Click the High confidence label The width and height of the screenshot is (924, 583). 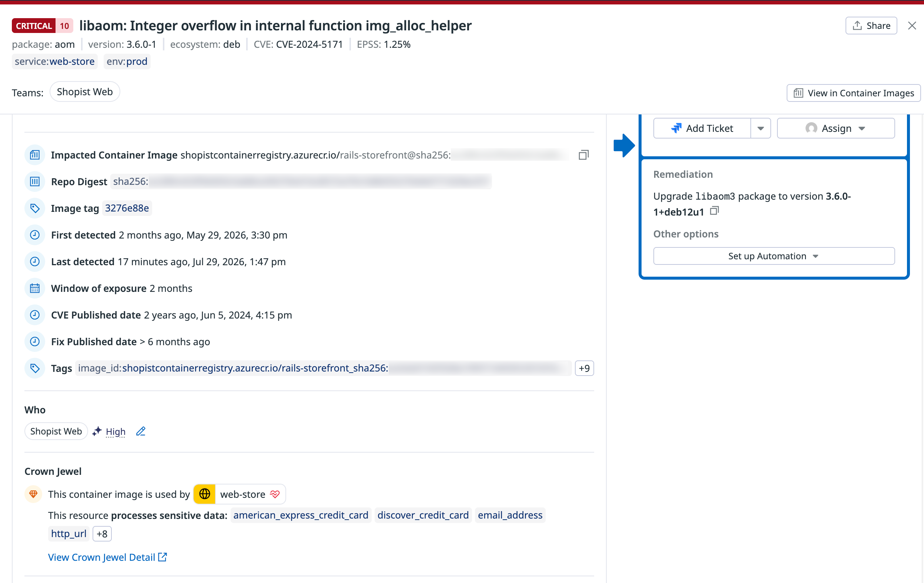tap(115, 432)
